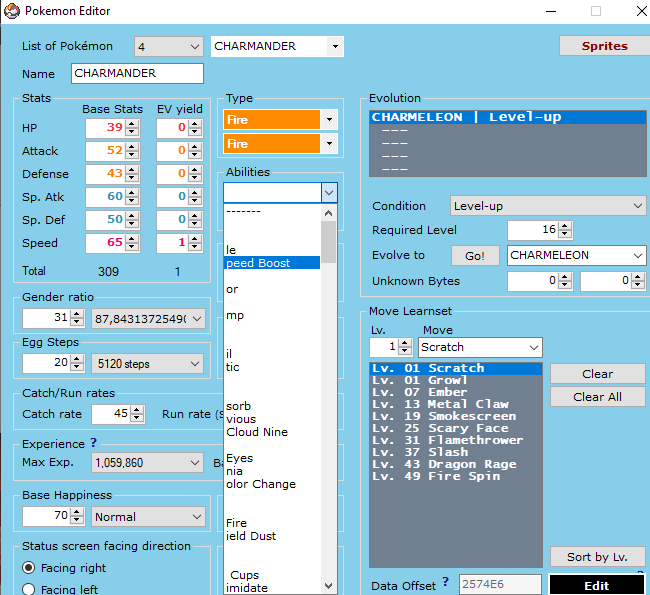The width and height of the screenshot is (650, 595).
Task: Choose Speed Boost in abilities list
Action: click(271, 263)
